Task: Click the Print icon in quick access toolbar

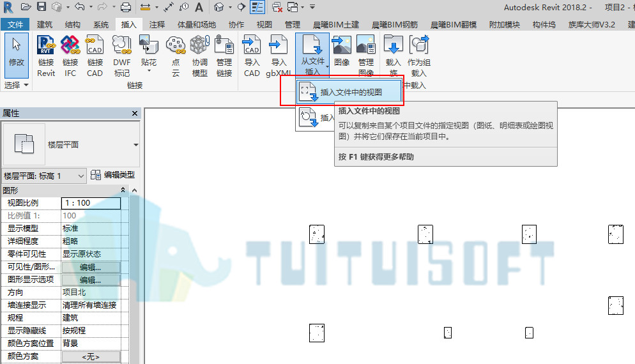Action: click(126, 7)
